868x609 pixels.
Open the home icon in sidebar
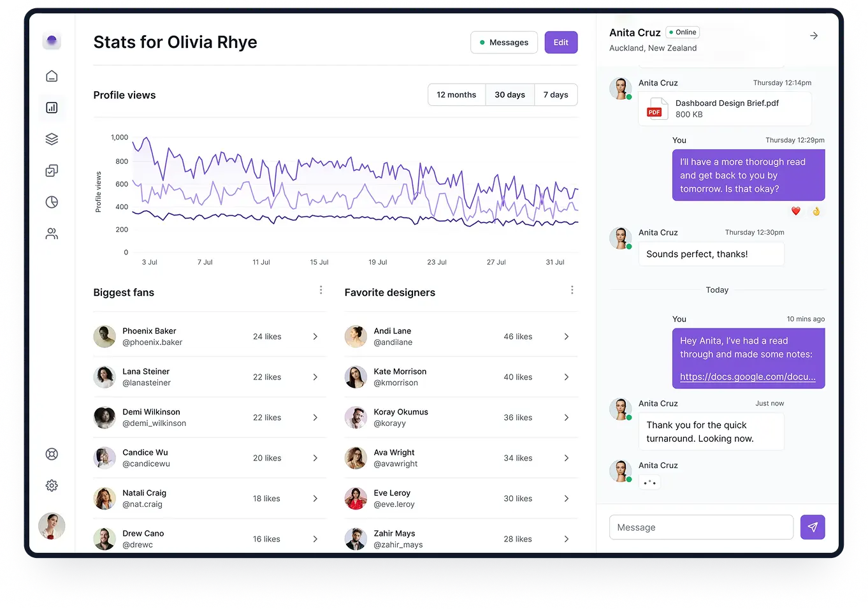click(52, 77)
